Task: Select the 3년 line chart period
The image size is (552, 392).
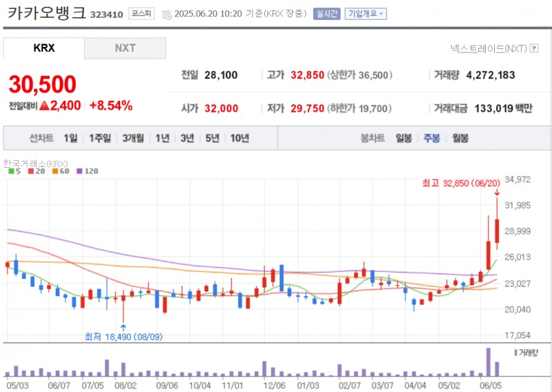Action: [187, 138]
